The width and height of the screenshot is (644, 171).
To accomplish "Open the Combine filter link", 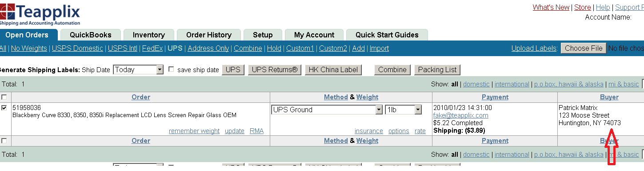I will click(x=248, y=48).
